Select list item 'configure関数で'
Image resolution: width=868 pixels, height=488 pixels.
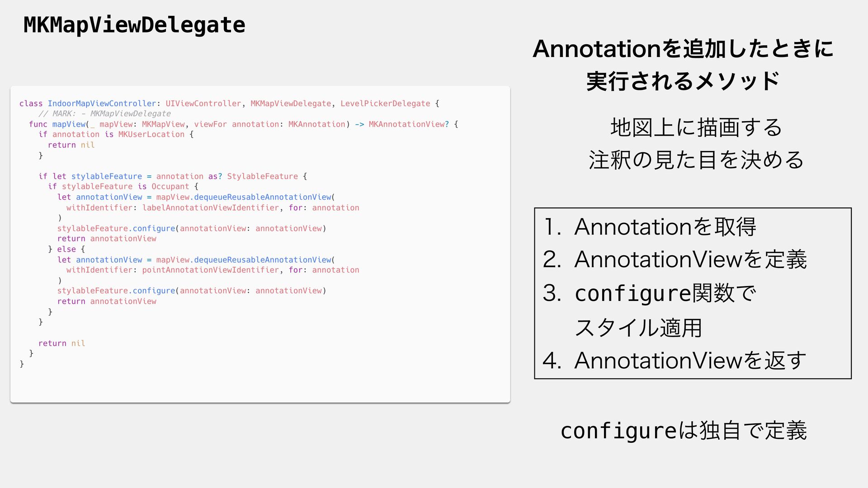coord(665,294)
